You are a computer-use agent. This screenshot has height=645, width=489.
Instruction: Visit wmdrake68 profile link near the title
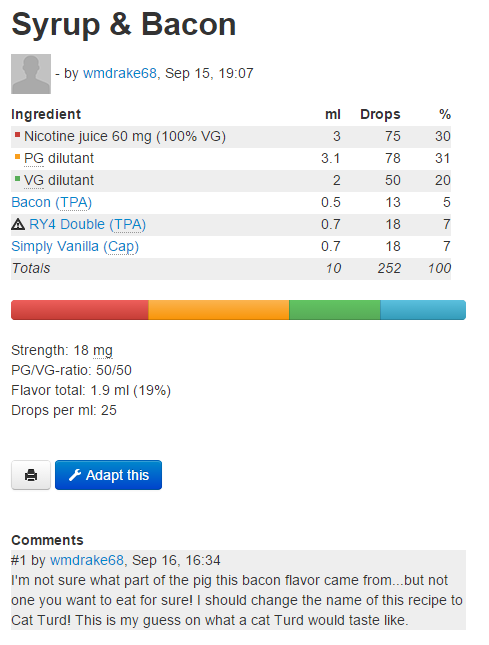120,73
